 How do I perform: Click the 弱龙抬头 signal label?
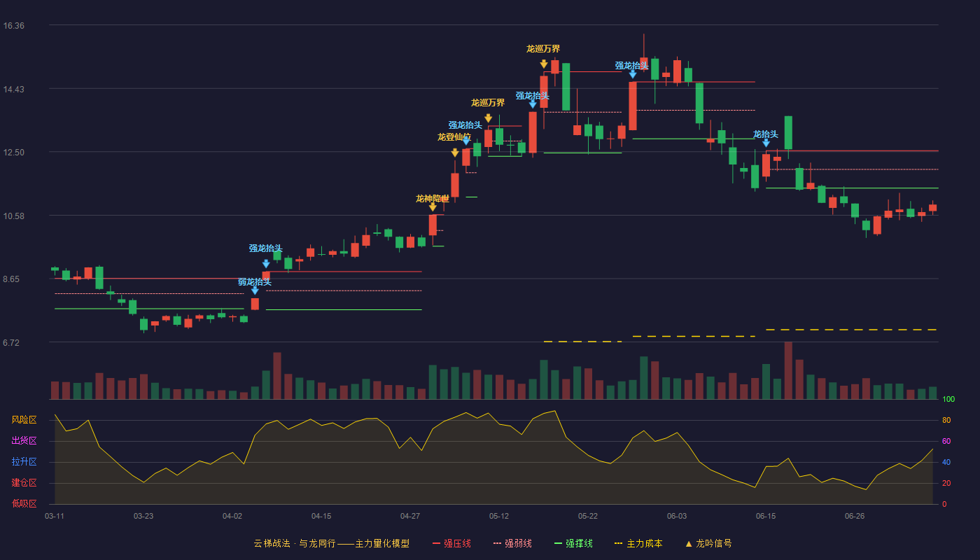click(x=255, y=282)
